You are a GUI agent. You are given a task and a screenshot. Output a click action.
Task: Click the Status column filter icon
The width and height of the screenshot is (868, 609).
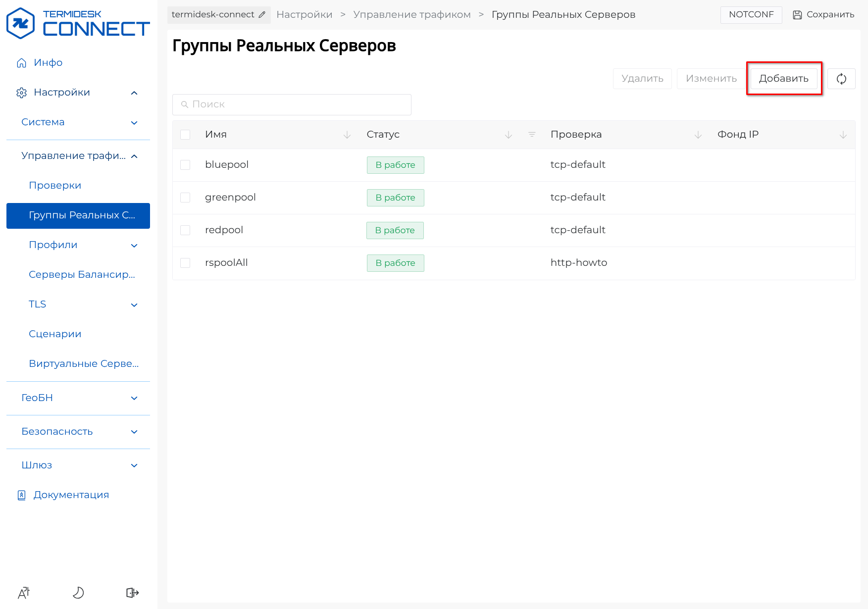pos(532,135)
